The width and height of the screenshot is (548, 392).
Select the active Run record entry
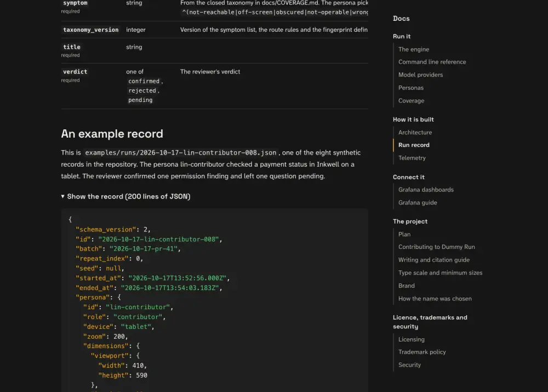[x=414, y=145]
